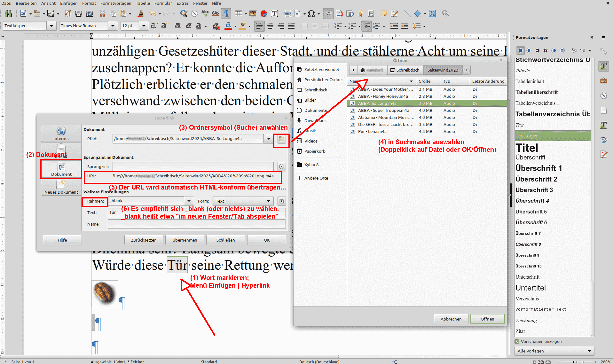Screen dimensions: 613x364
Task: Open the Formatvorlagen menu in the menu bar
Action: pyautogui.click(x=116, y=3)
